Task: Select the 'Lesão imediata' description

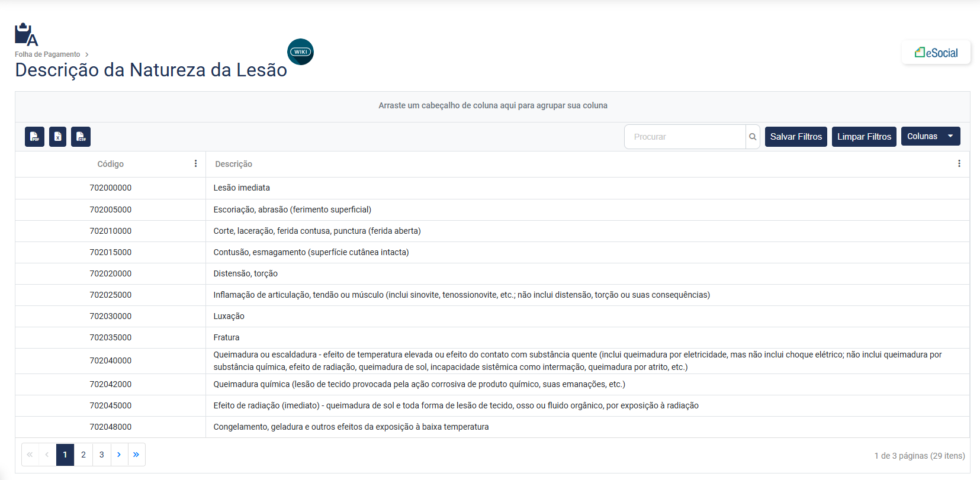Action: [242, 188]
